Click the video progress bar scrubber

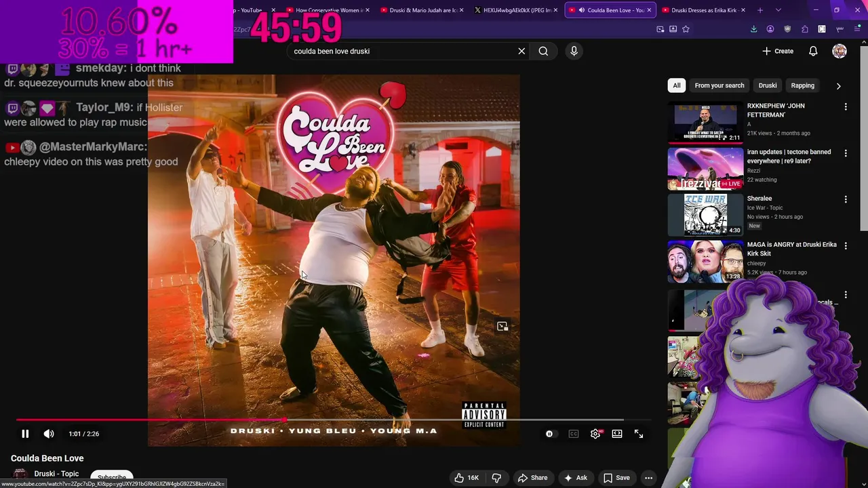point(284,420)
